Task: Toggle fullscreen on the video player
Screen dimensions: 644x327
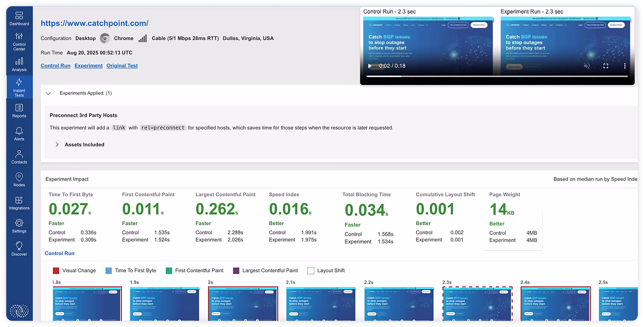Action: coord(605,66)
